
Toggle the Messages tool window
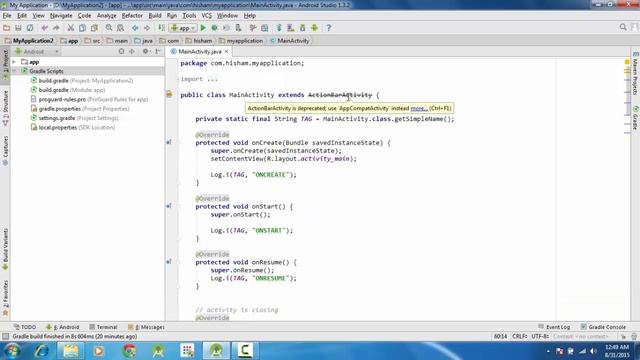coord(146,327)
